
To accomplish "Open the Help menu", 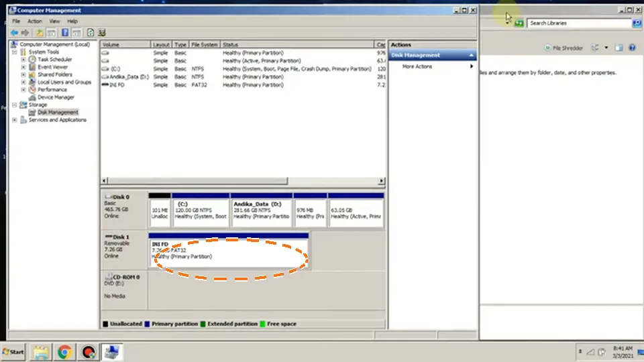I will click(72, 21).
